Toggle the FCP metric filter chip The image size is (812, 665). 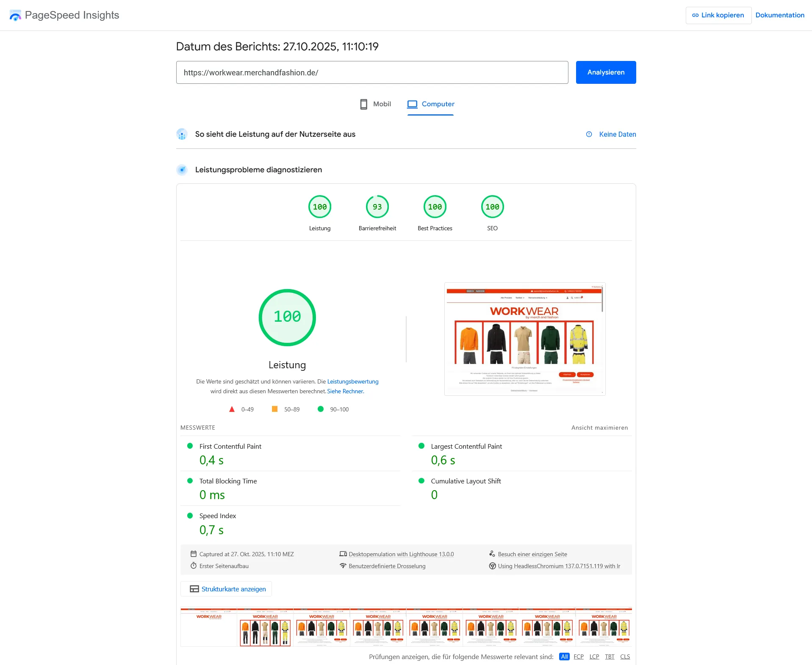[x=578, y=657]
